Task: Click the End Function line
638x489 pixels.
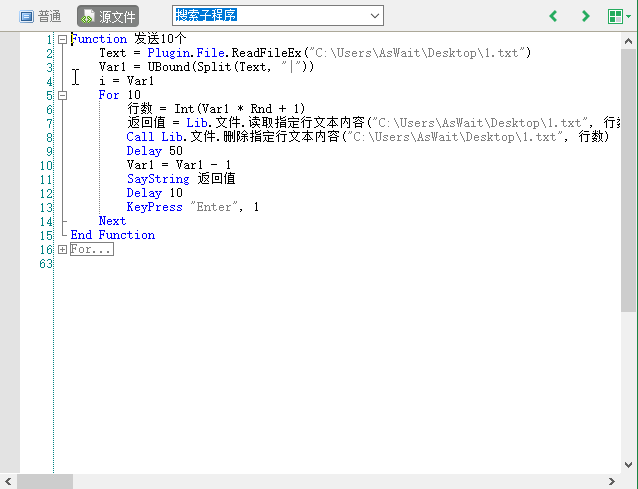Action: coord(112,235)
